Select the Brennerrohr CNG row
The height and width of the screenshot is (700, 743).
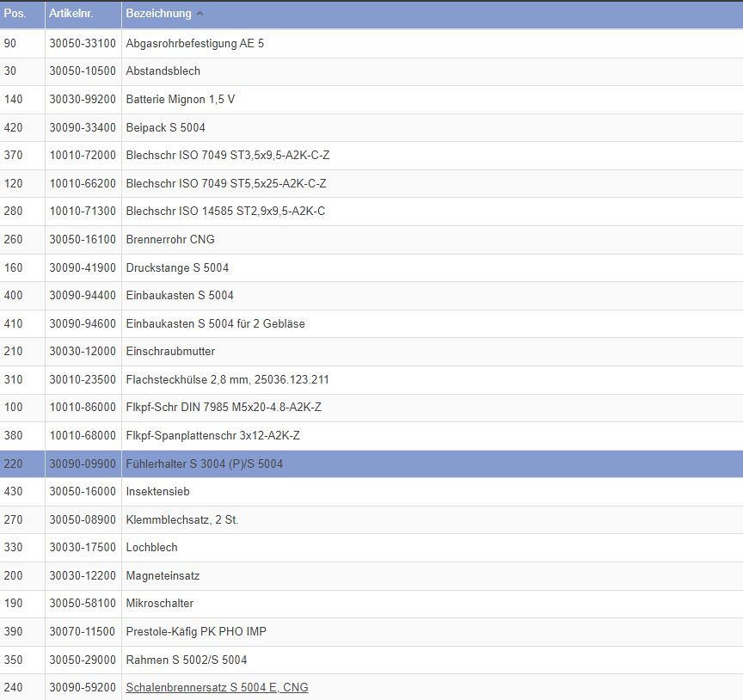170,239
